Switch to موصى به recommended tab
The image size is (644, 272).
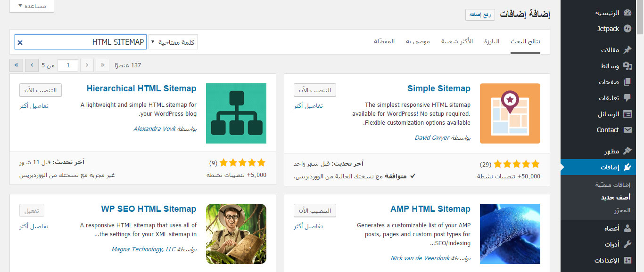pyautogui.click(x=418, y=41)
